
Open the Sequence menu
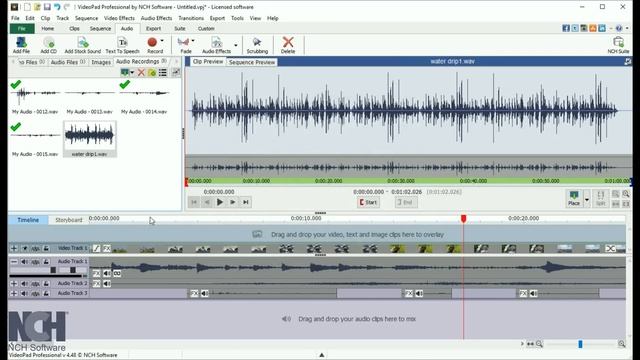tap(86, 18)
